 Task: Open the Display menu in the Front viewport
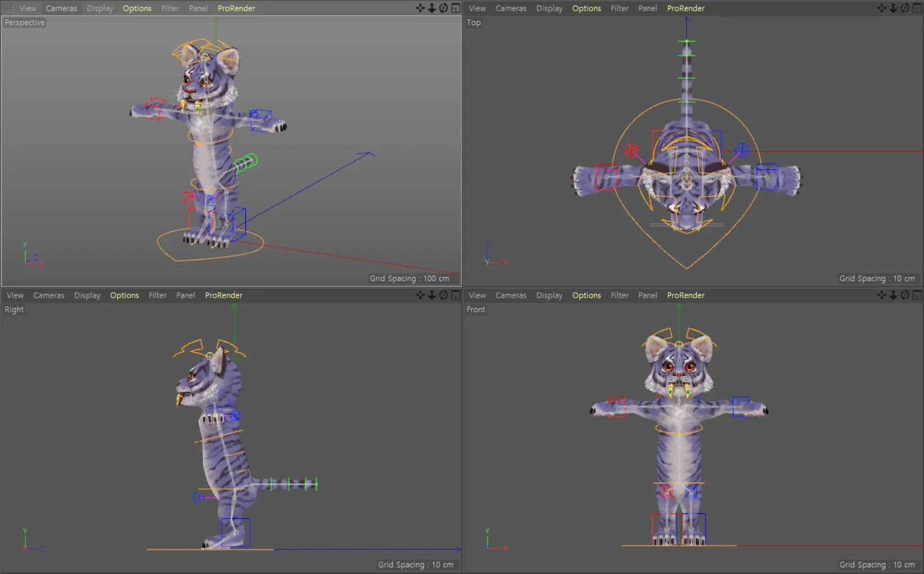coord(549,295)
